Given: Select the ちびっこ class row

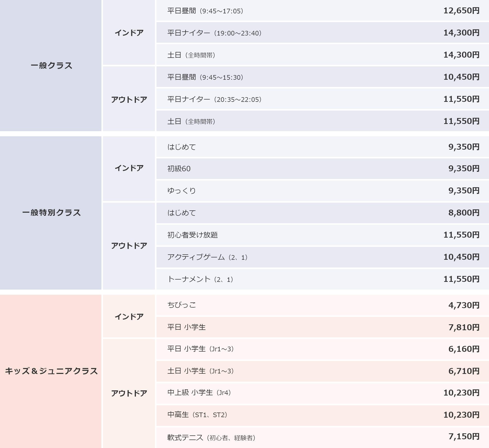Looking at the screenshot, I should 181,305.
